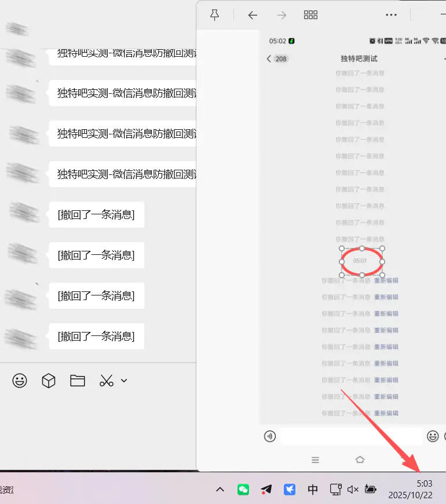Viewport: 446px width, 504px height.
Task: Unmute sound via the muted speaker icon
Action: tap(353, 490)
